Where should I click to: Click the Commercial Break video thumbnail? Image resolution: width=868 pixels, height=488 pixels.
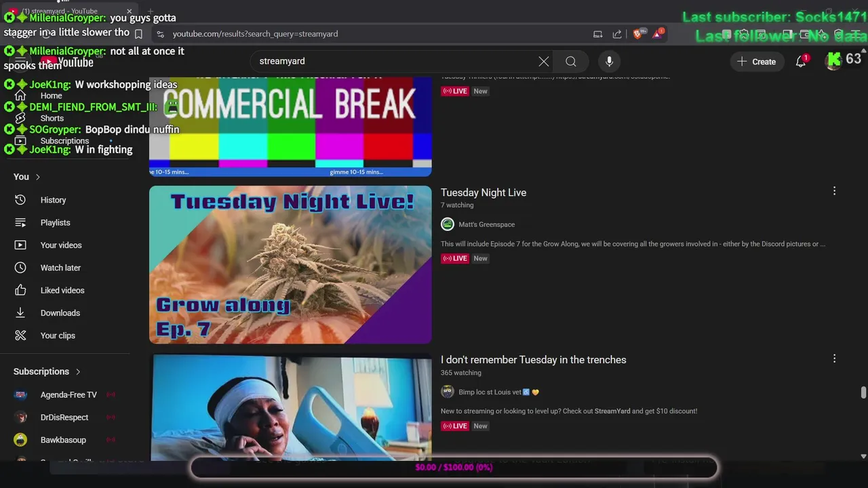tap(290, 127)
